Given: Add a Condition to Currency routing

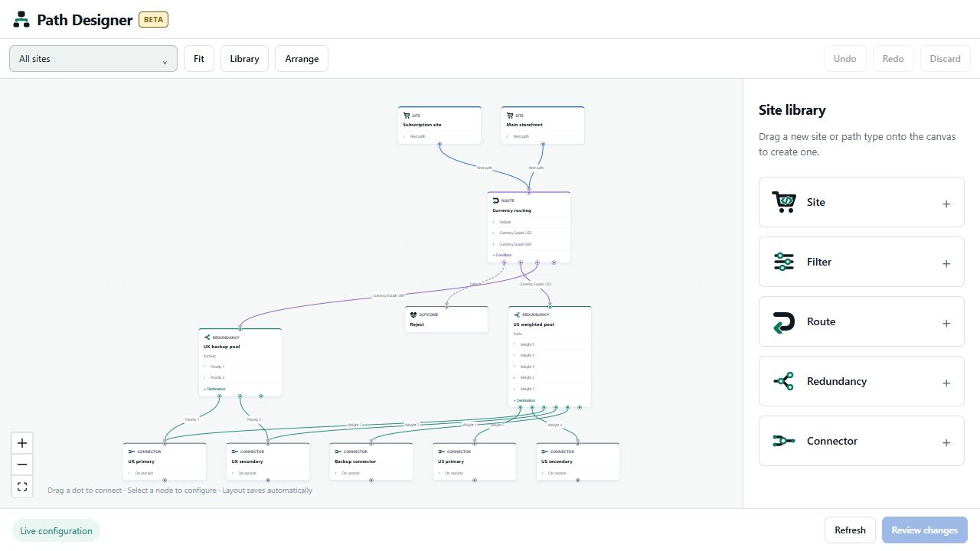Looking at the screenshot, I should [x=502, y=255].
